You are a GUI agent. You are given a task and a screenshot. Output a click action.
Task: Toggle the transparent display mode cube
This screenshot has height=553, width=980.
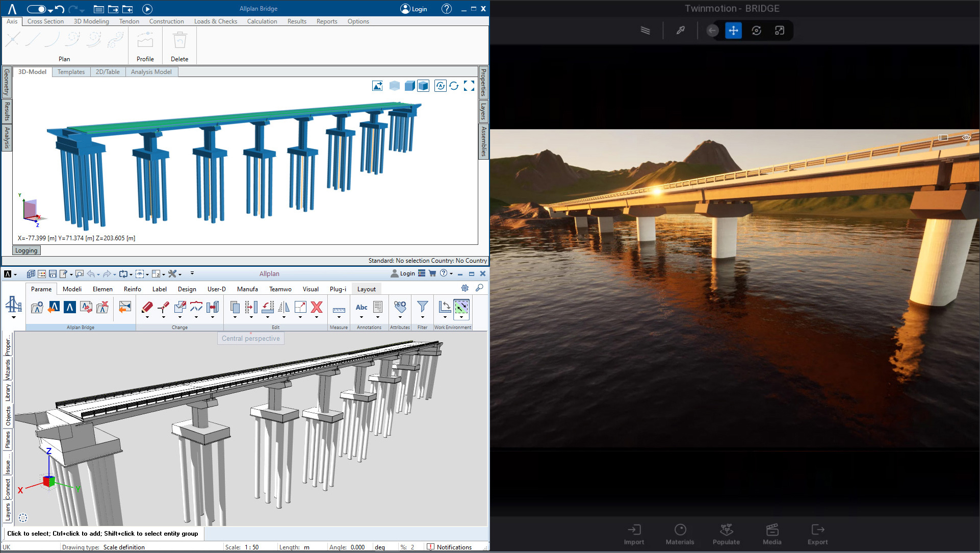coord(394,86)
